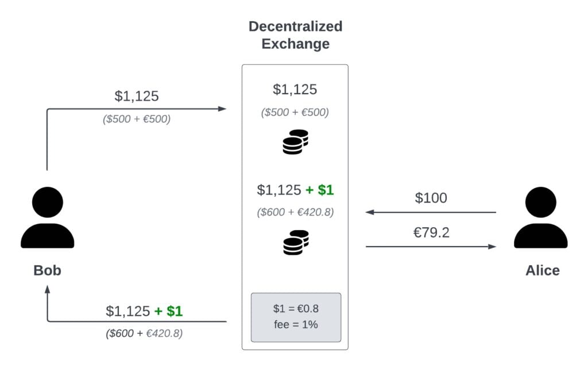Click the green + $1 returned to Bob

(168, 312)
